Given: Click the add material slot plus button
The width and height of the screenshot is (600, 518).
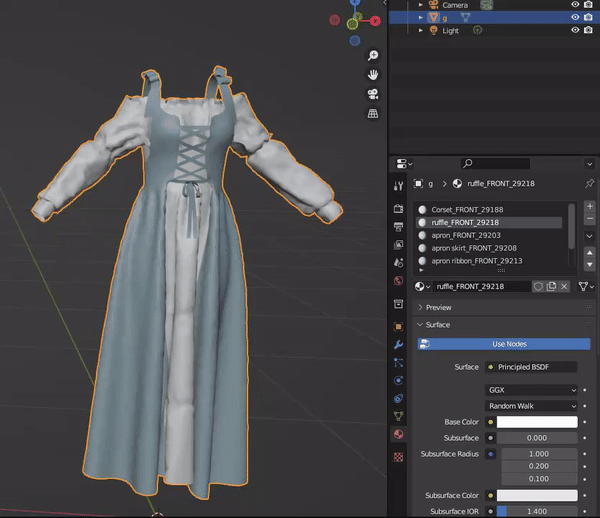Looking at the screenshot, I should [589, 207].
